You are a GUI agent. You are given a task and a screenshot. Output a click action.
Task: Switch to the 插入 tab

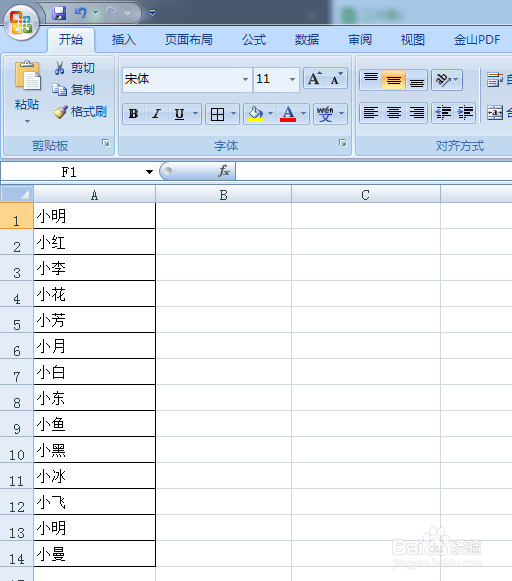(124, 39)
